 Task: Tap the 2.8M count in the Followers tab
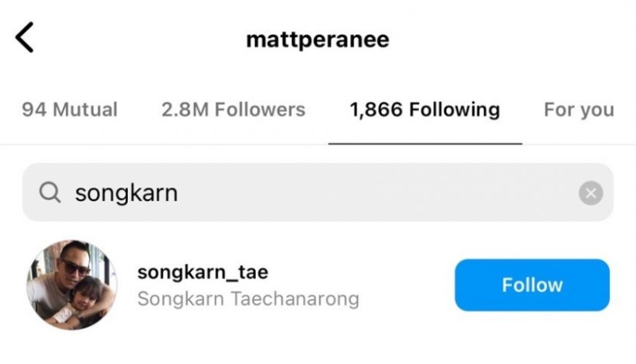pos(185,110)
